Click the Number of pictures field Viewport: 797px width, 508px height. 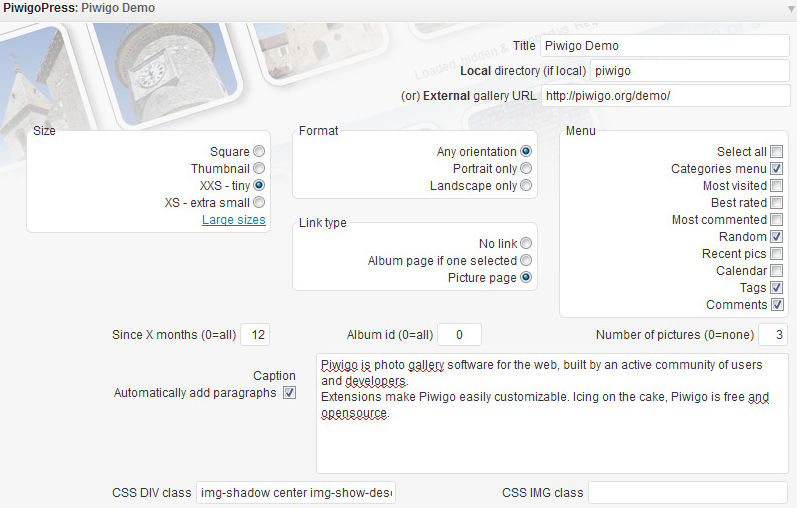click(x=773, y=335)
